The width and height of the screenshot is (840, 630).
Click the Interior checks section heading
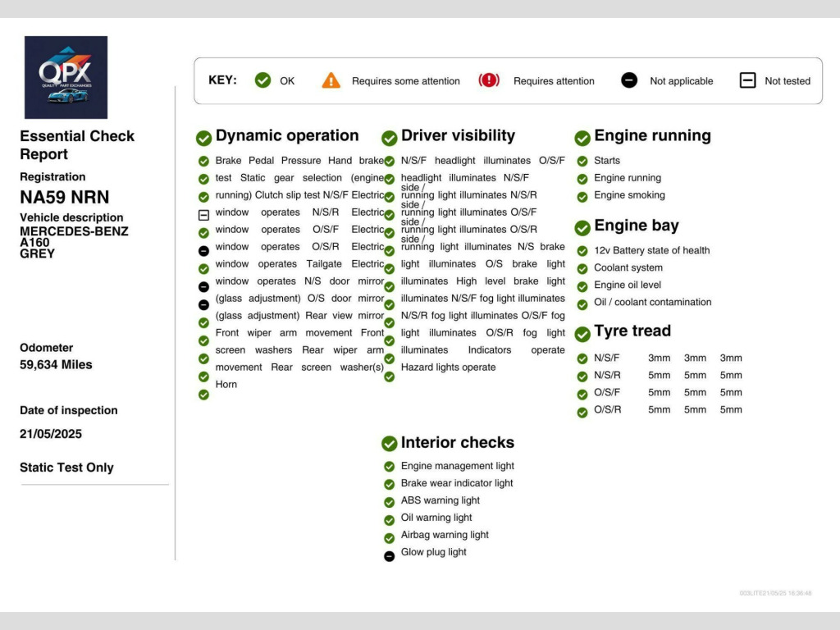pos(457,443)
